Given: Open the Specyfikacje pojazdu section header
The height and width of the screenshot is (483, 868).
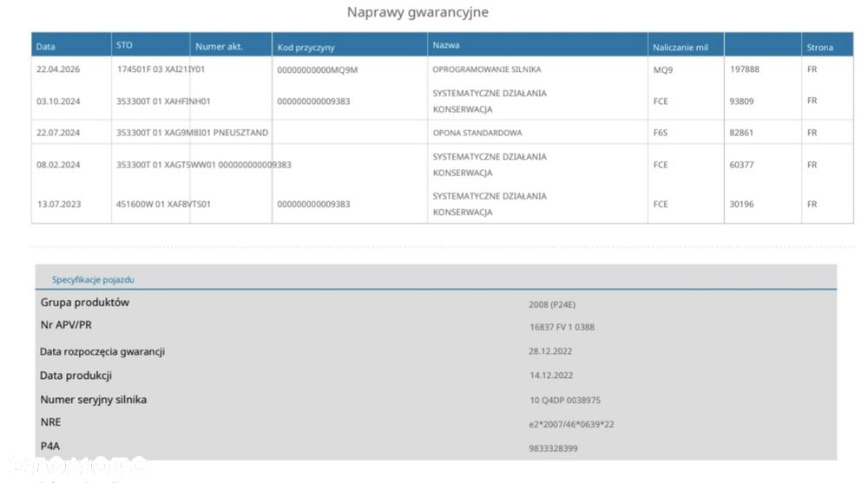Looking at the screenshot, I should 93,280.
